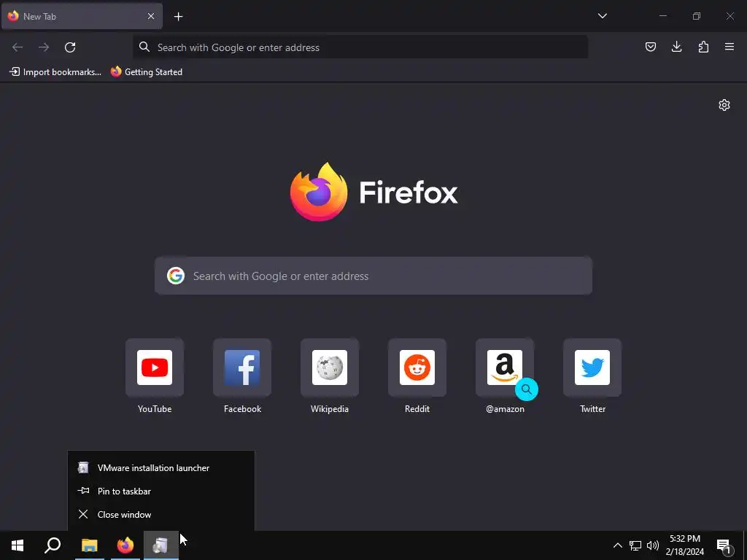The image size is (747, 560).
Task: Select the New Tab tab
Action: coord(82,16)
